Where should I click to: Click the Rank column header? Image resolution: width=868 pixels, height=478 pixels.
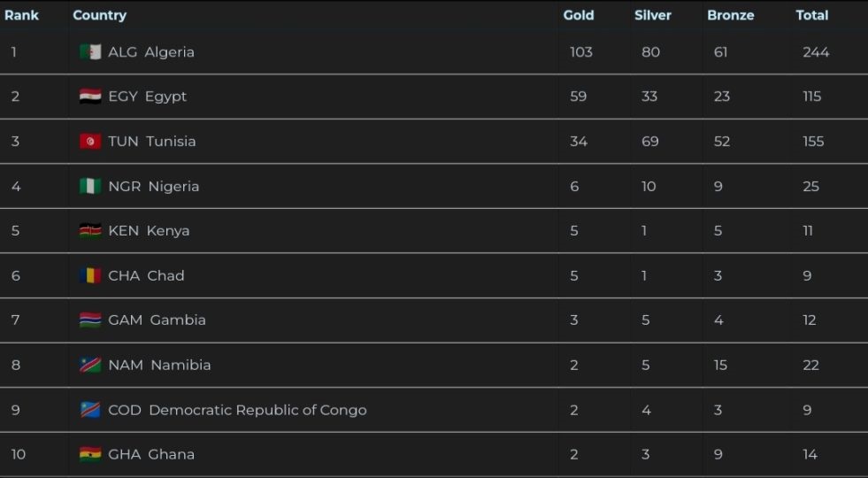(x=22, y=15)
